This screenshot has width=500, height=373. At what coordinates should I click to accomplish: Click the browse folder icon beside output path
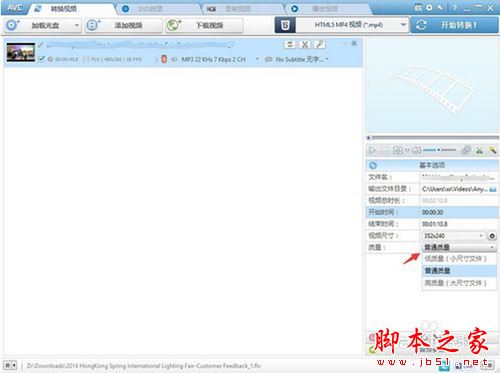(493, 189)
